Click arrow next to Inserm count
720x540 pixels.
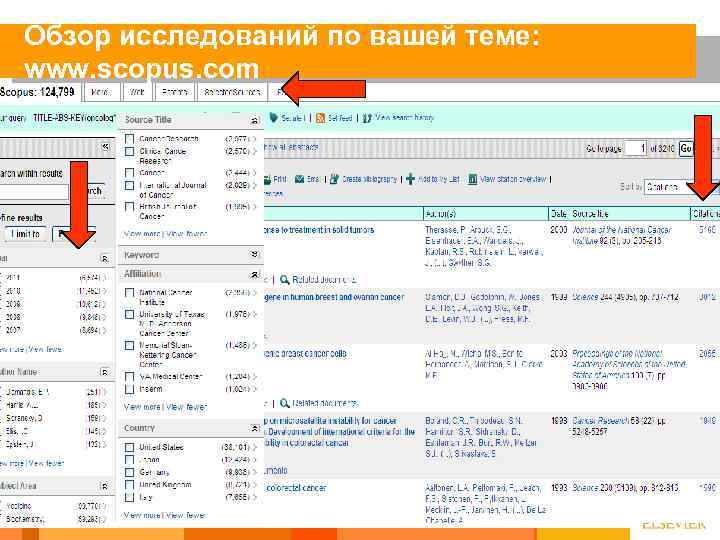(254, 389)
